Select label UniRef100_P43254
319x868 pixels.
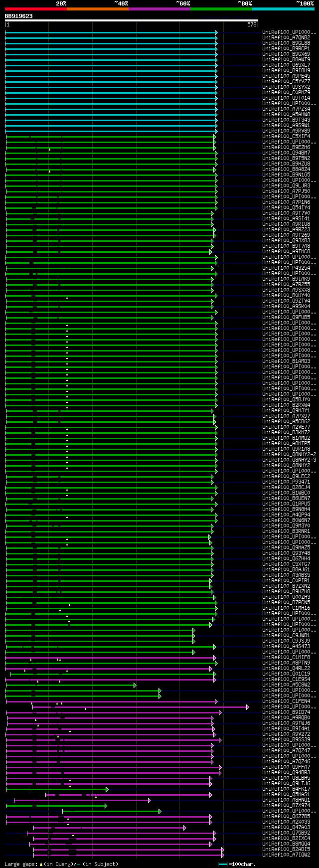(x=286, y=268)
